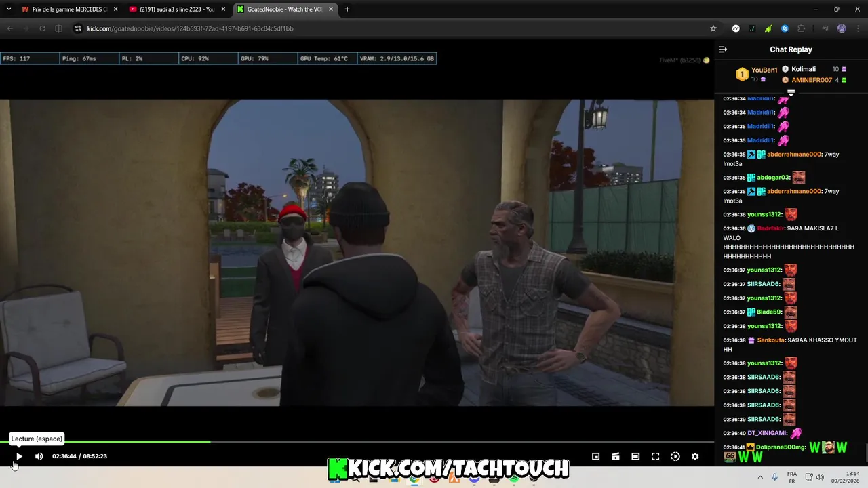Click username Doliprane500mg in chat
Screen dimensions: 868x488
[781, 447]
